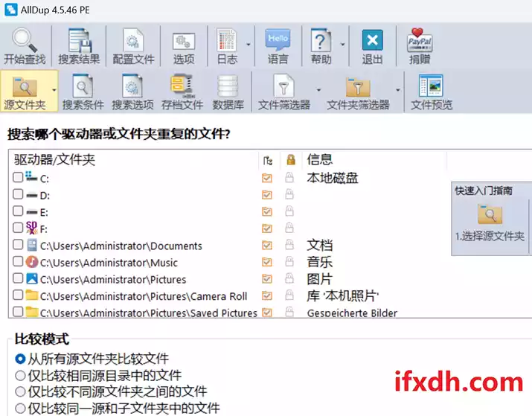
Task: Check the Camera Roll folder checkbox
Action: (18, 295)
